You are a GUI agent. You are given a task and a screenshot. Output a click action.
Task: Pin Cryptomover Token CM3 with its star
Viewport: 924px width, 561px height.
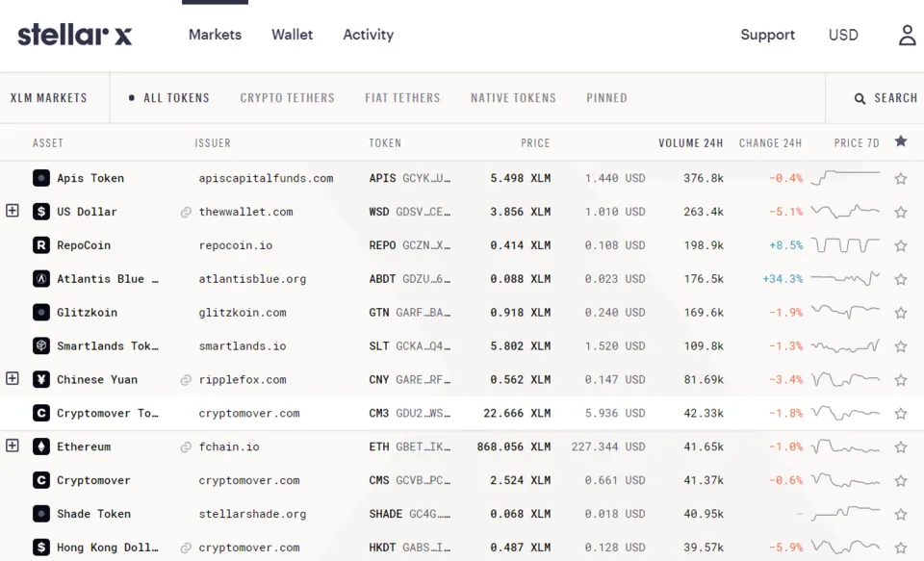(x=901, y=414)
